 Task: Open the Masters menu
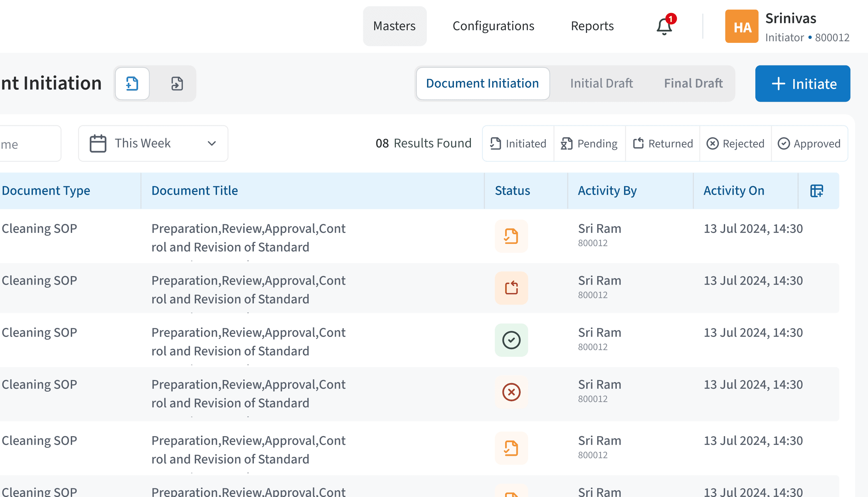click(x=394, y=26)
